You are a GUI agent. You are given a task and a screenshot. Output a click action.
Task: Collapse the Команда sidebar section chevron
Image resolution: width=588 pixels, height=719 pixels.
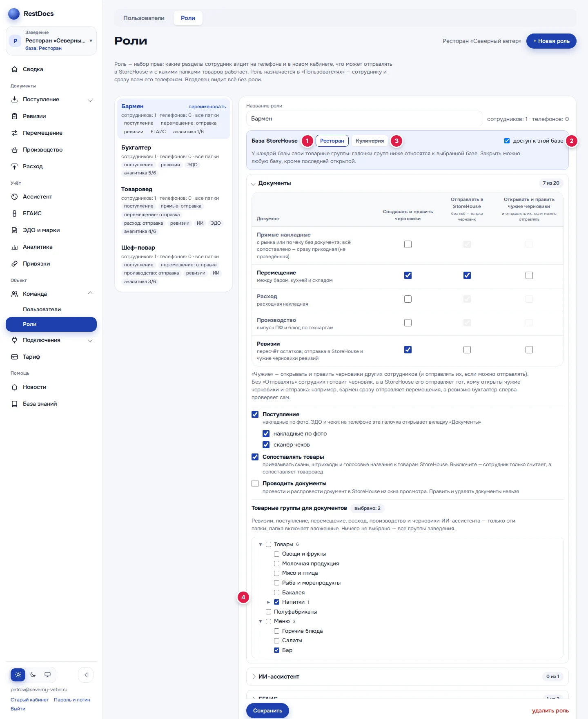click(90, 293)
